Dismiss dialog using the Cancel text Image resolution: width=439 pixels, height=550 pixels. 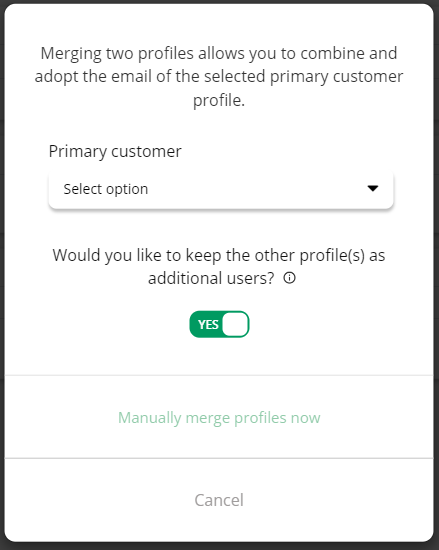[219, 500]
